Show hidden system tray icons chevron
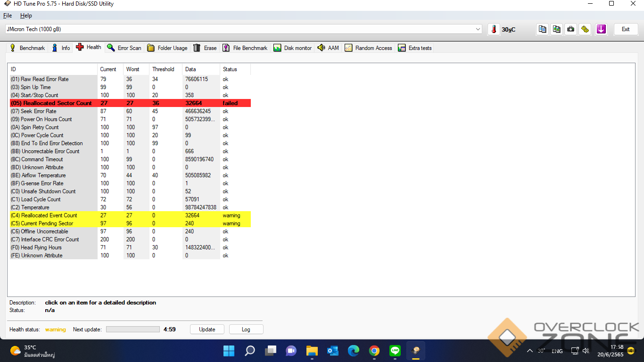Image resolution: width=644 pixels, height=362 pixels. 529,351
